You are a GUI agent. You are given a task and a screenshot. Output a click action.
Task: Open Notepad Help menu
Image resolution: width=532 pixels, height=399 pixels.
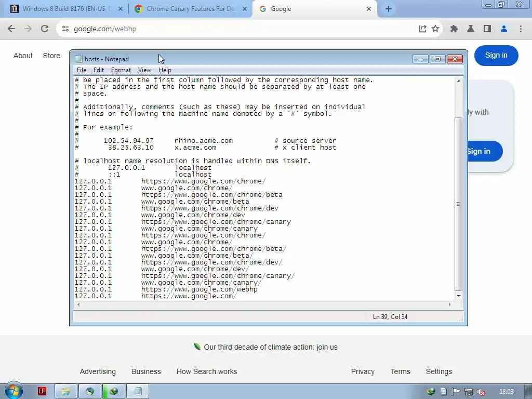[165, 70]
